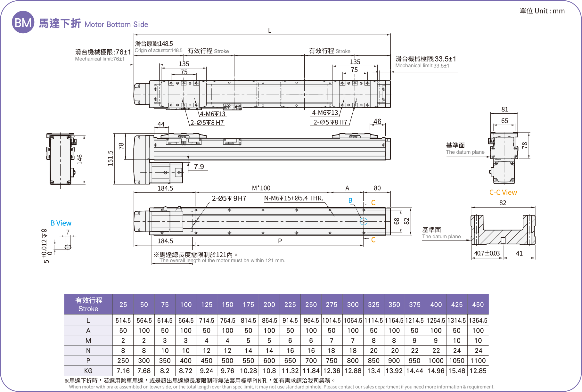Image resolution: width=582 pixels, height=392 pixels.
Task: Click the KG value 12.85 cell
Action: tap(478, 371)
